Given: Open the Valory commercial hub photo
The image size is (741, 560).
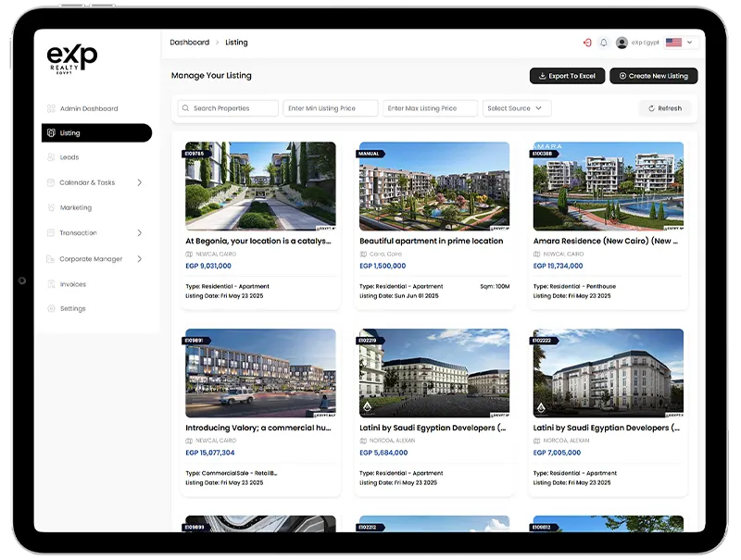Looking at the screenshot, I should click(x=261, y=373).
